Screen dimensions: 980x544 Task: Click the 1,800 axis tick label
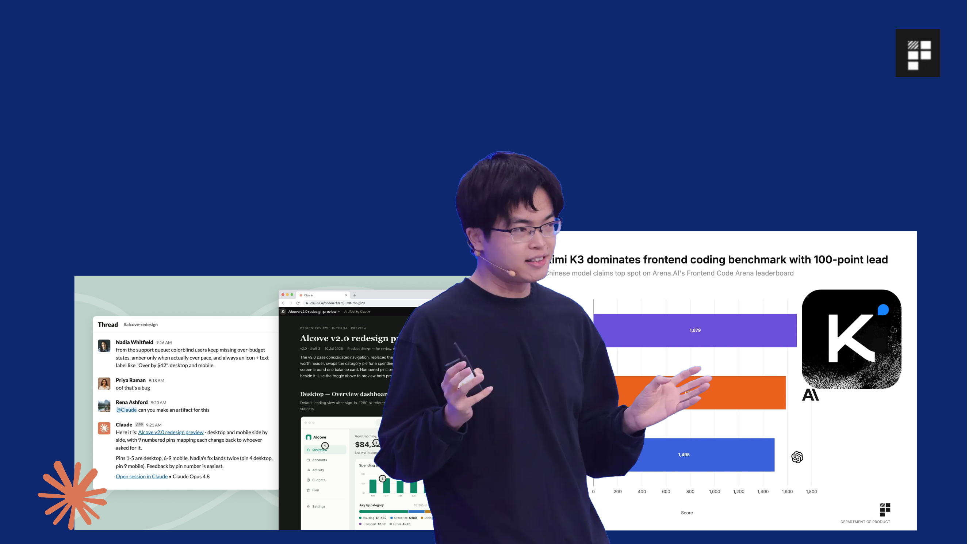pyautogui.click(x=811, y=491)
